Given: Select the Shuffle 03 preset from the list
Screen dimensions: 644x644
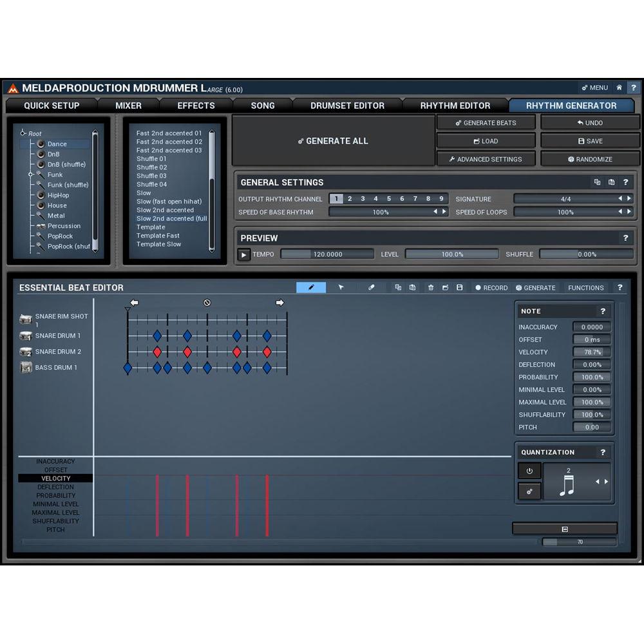Looking at the screenshot, I should click(x=152, y=175).
